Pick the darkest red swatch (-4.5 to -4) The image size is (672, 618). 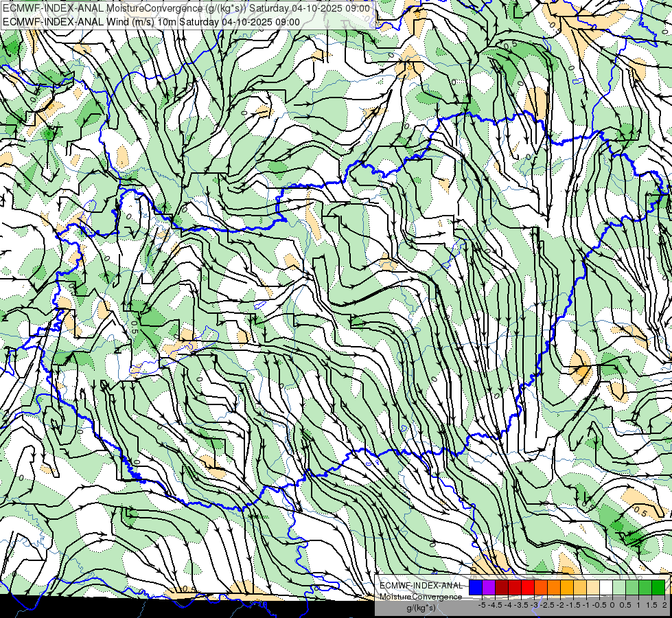[502, 588]
